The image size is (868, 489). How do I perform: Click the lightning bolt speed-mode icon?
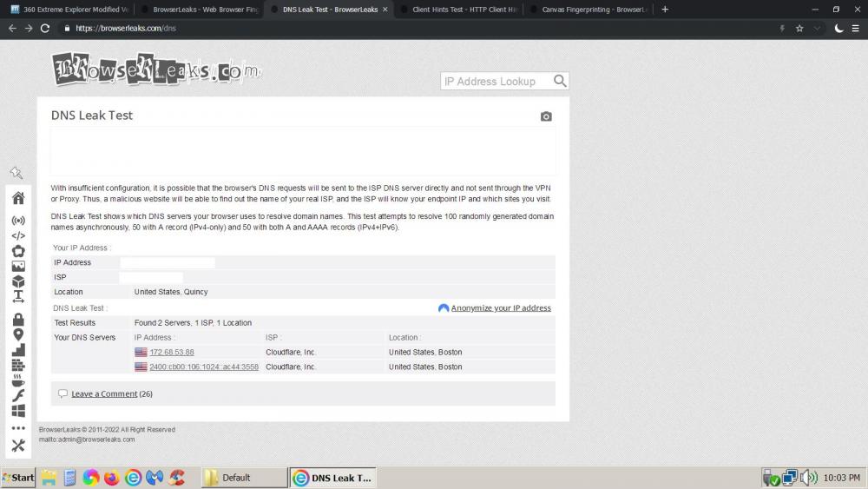click(782, 29)
